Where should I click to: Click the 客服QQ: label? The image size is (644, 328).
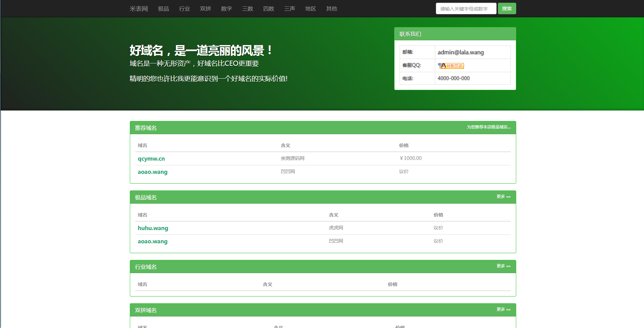pos(411,65)
